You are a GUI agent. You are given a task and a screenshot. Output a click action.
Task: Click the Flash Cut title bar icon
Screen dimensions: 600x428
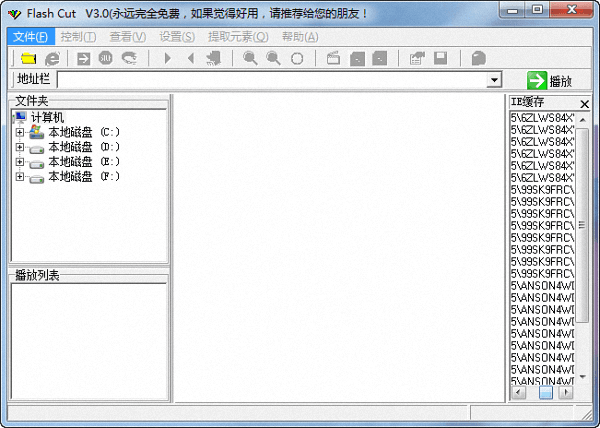(15, 14)
